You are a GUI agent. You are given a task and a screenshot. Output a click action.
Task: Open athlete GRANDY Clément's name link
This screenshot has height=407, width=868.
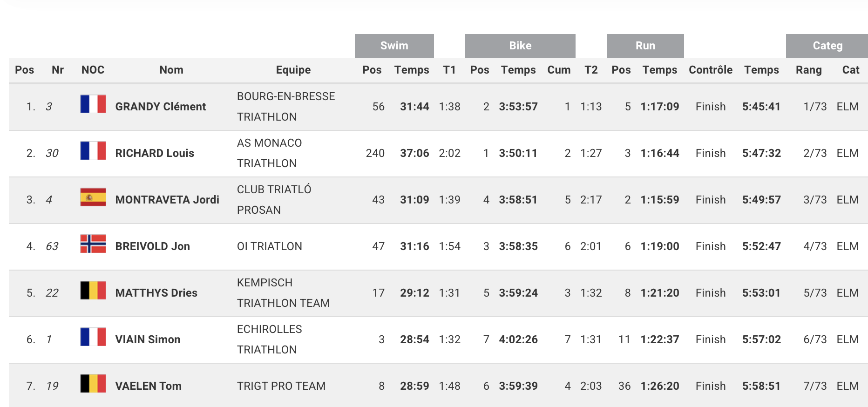161,107
